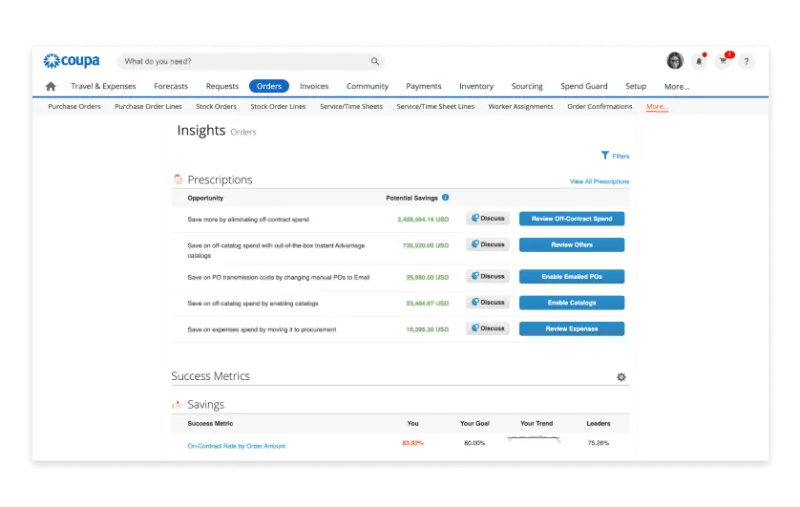Image resolution: width=800 pixels, height=507 pixels.
Task: Expand the More... main navigation menu
Action: [x=677, y=87]
